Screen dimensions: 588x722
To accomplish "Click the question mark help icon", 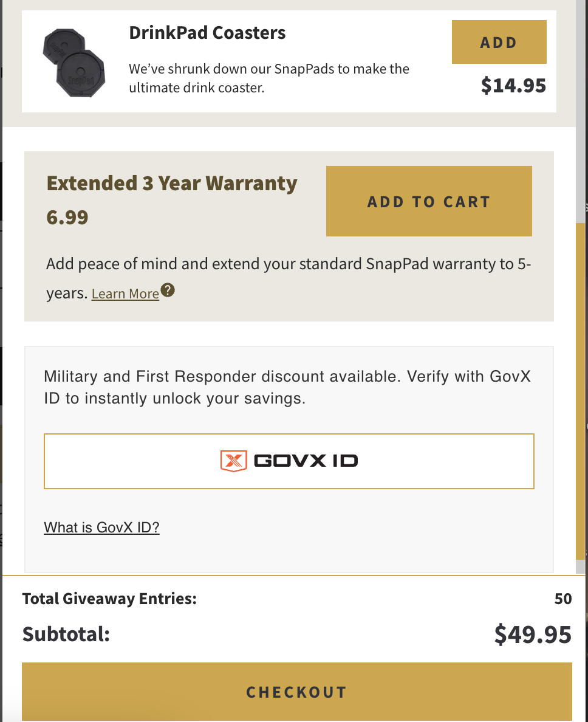I will pos(168,290).
